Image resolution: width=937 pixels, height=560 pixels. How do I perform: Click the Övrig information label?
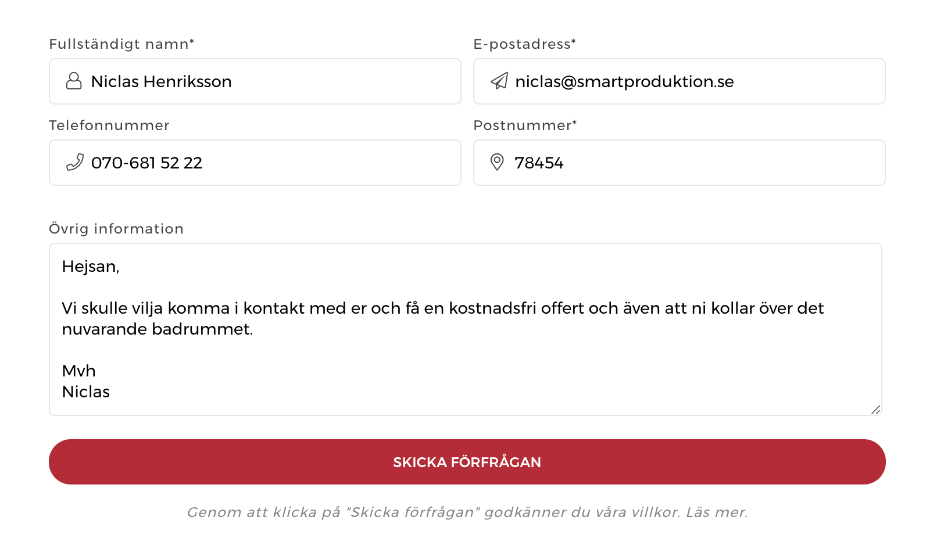coord(116,229)
